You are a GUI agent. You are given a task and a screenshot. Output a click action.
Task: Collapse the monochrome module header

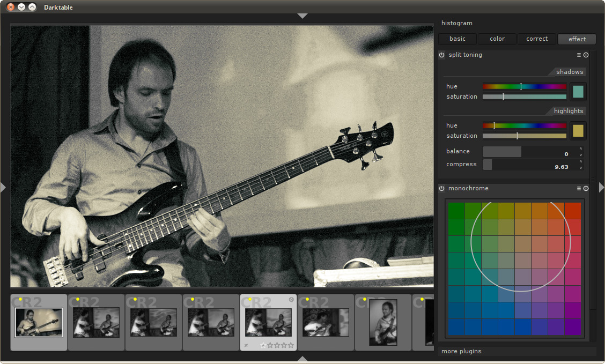click(468, 189)
